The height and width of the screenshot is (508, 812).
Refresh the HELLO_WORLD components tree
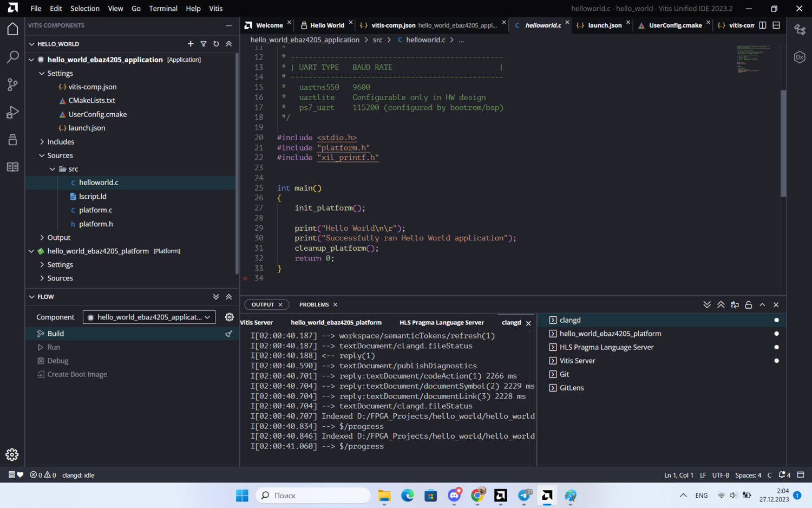[x=216, y=44]
